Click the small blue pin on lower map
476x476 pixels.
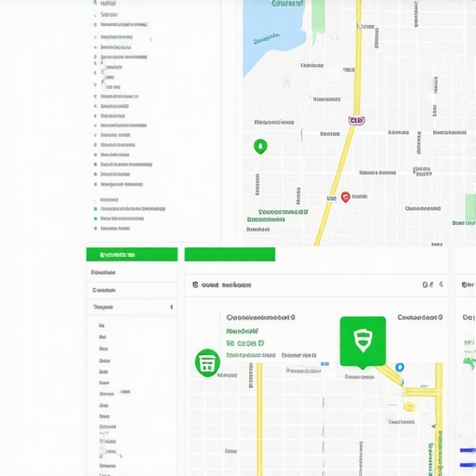(400, 367)
